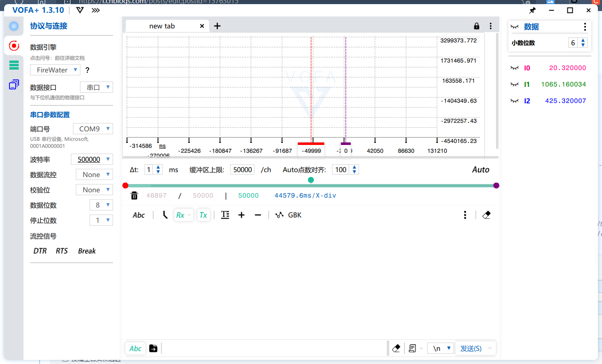Viewport: 602px width, 364px height.
Task: Toggle the Abc text mode in receive toolbar
Action: [x=139, y=215]
